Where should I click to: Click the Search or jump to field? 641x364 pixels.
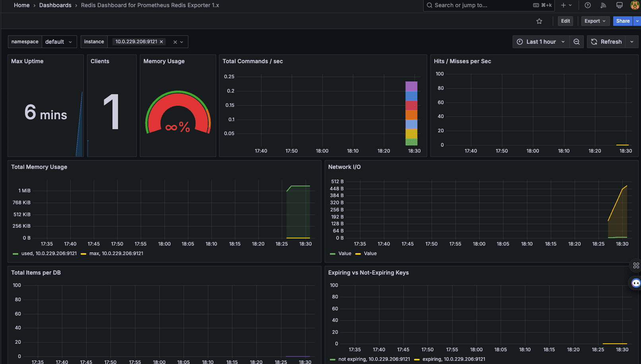click(477, 5)
